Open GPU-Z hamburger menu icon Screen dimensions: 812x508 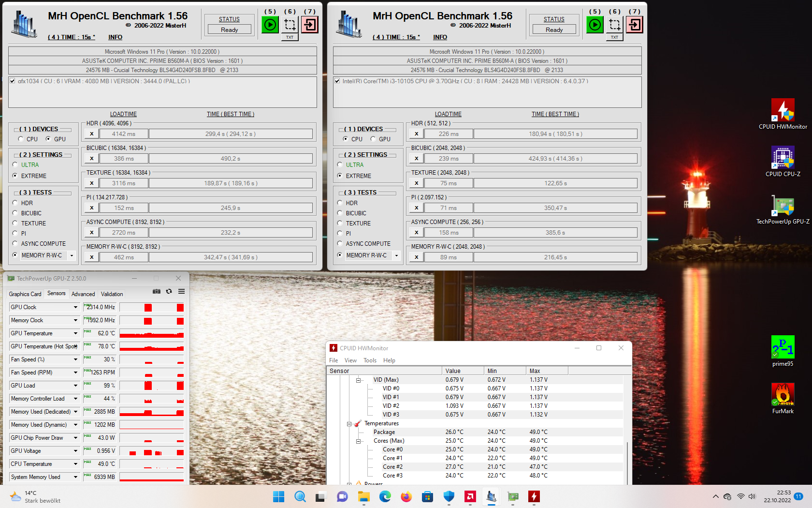pos(181,291)
